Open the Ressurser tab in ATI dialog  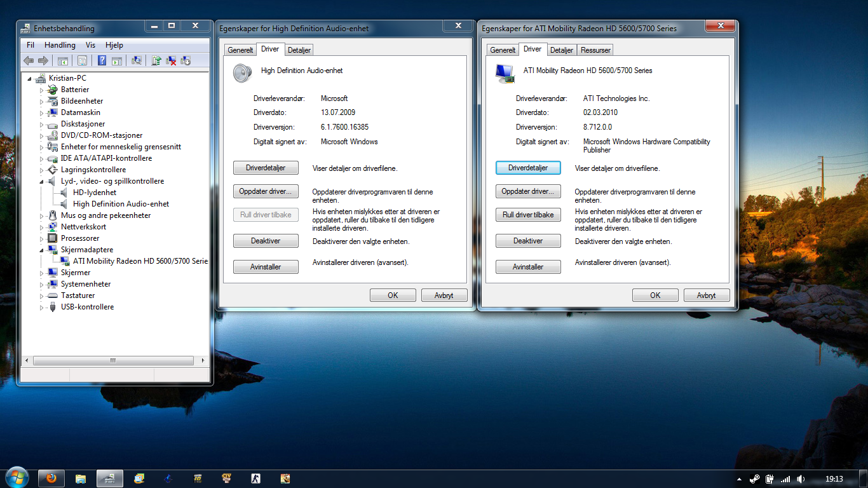coord(595,50)
